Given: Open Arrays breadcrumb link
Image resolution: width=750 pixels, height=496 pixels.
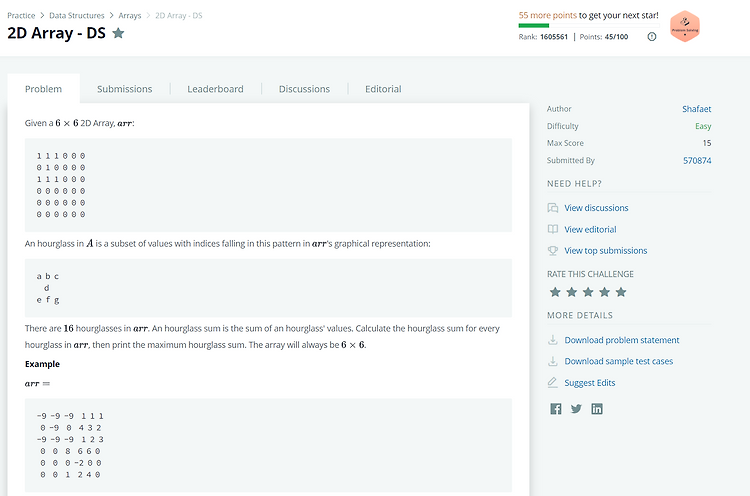Looking at the screenshot, I should pos(130,16).
